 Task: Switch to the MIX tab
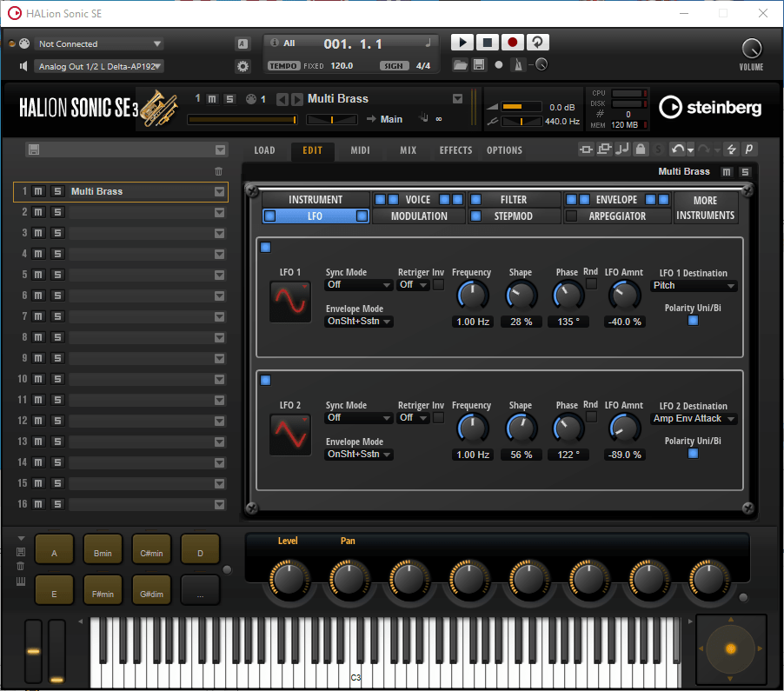click(x=408, y=149)
